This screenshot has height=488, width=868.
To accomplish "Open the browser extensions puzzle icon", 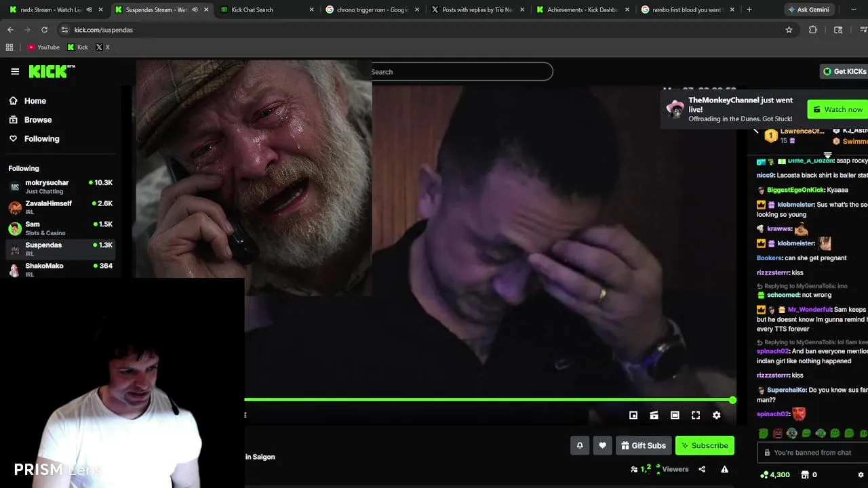I will pos(812,30).
